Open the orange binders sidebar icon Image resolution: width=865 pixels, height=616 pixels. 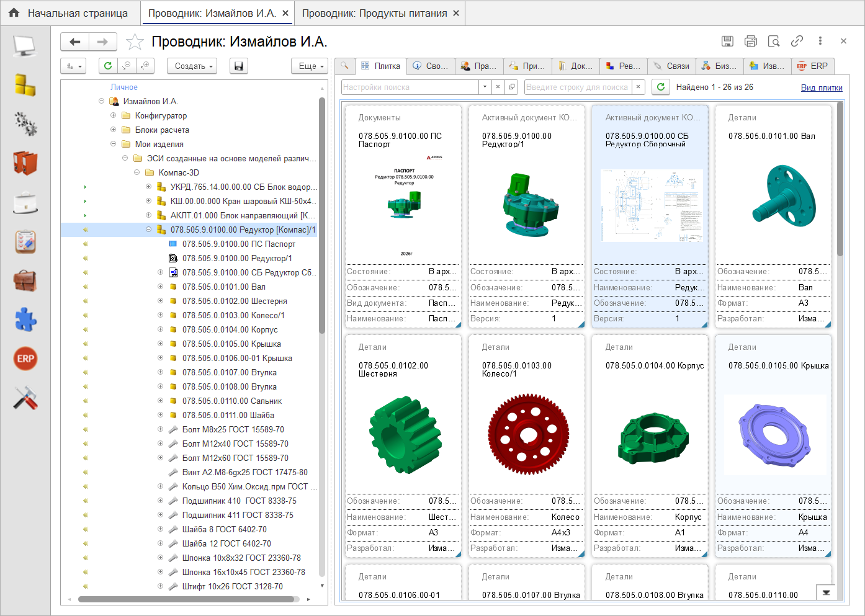25,163
